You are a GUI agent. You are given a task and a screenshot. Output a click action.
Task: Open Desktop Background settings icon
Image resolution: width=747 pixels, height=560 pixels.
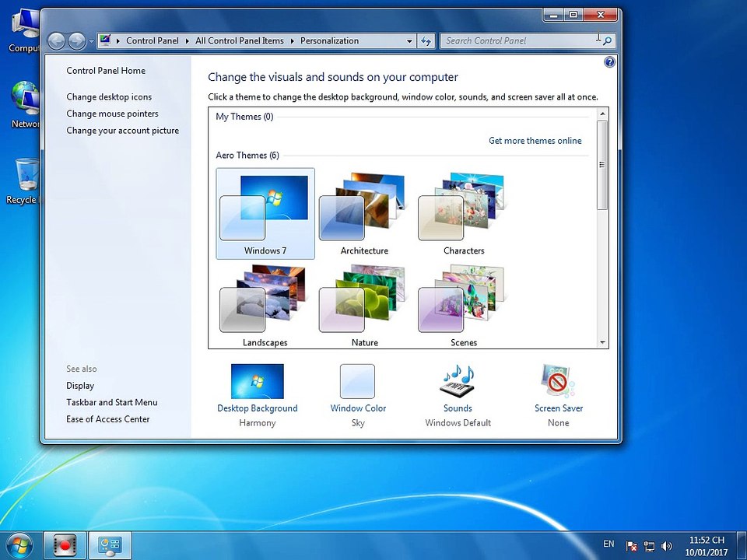[258, 381]
